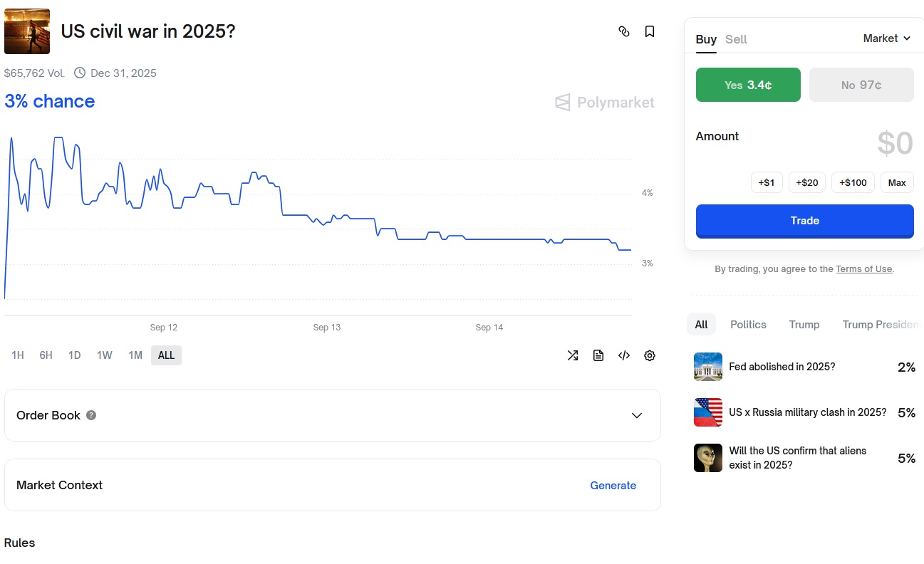Open the document rules icon below chart
The image size is (924, 564).
(x=598, y=355)
